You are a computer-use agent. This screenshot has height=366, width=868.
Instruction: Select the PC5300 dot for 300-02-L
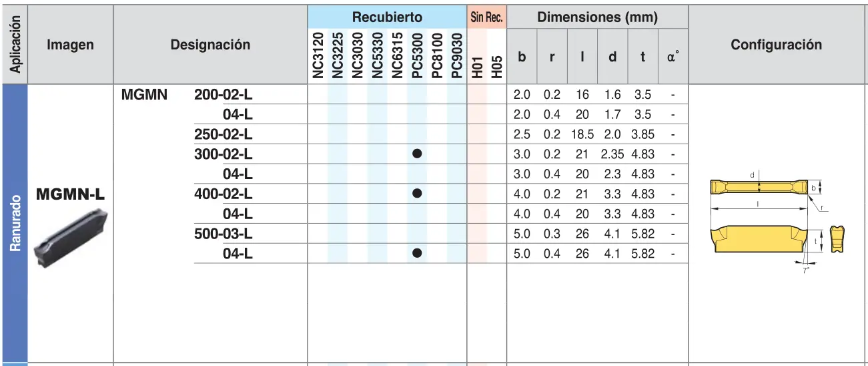417,154
